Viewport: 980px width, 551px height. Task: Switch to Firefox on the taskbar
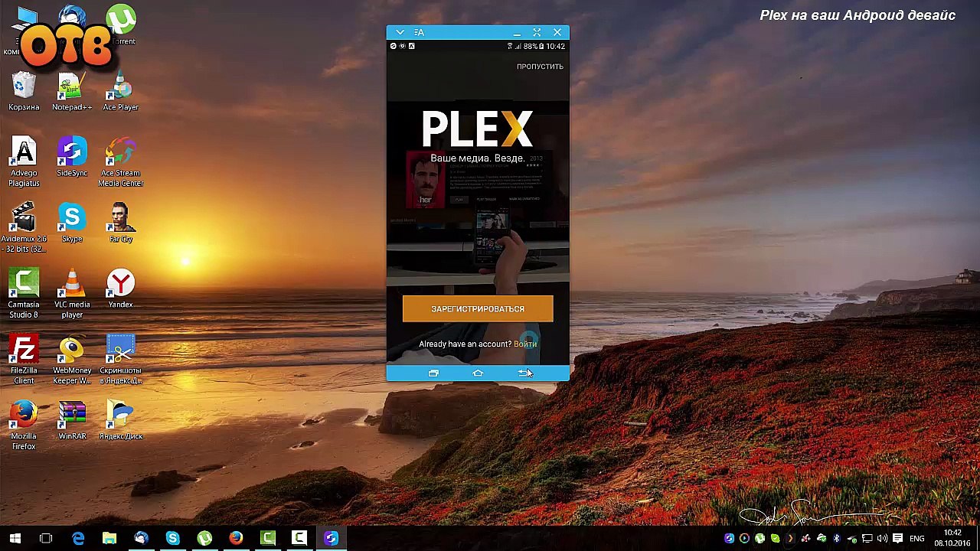[x=236, y=539]
